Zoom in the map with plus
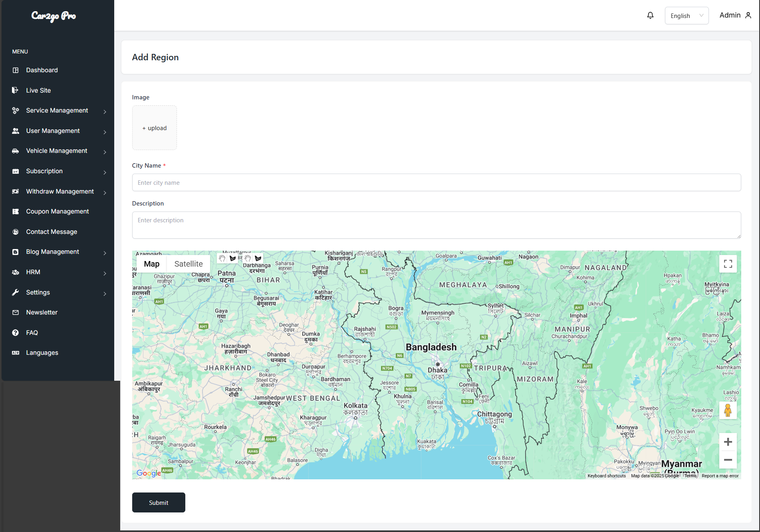 [x=728, y=442]
